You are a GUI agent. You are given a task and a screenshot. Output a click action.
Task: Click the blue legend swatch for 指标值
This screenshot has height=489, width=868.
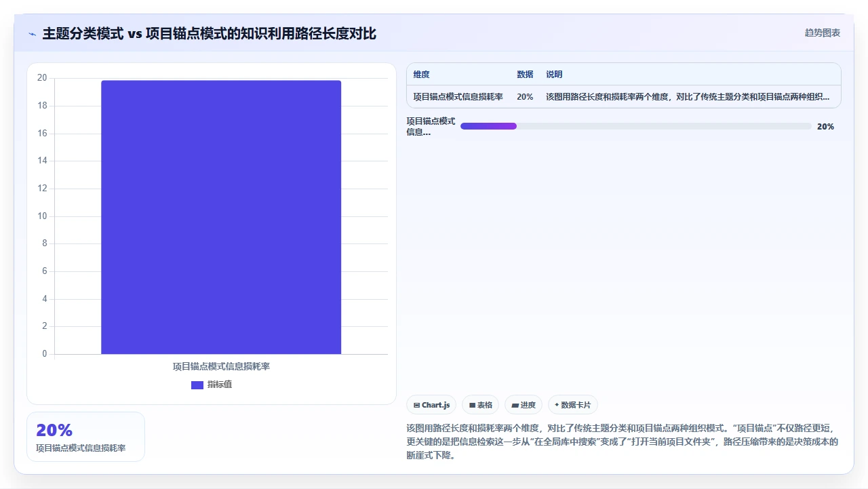(x=197, y=385)
